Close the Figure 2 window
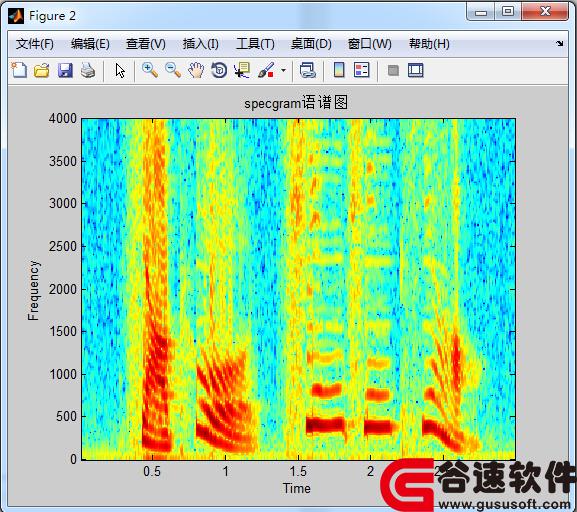Image resolution: width=577 pixels, height=512 pixels. (x=545, y=11)
